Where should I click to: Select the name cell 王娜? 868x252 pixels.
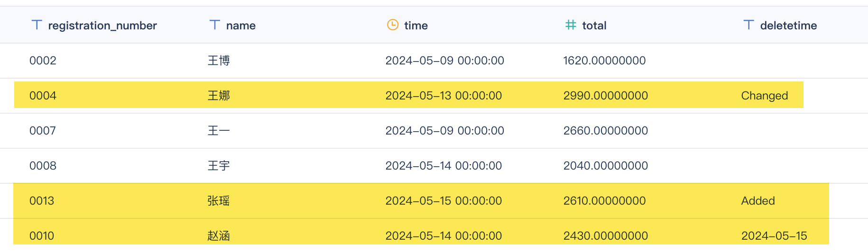(219, 96)
